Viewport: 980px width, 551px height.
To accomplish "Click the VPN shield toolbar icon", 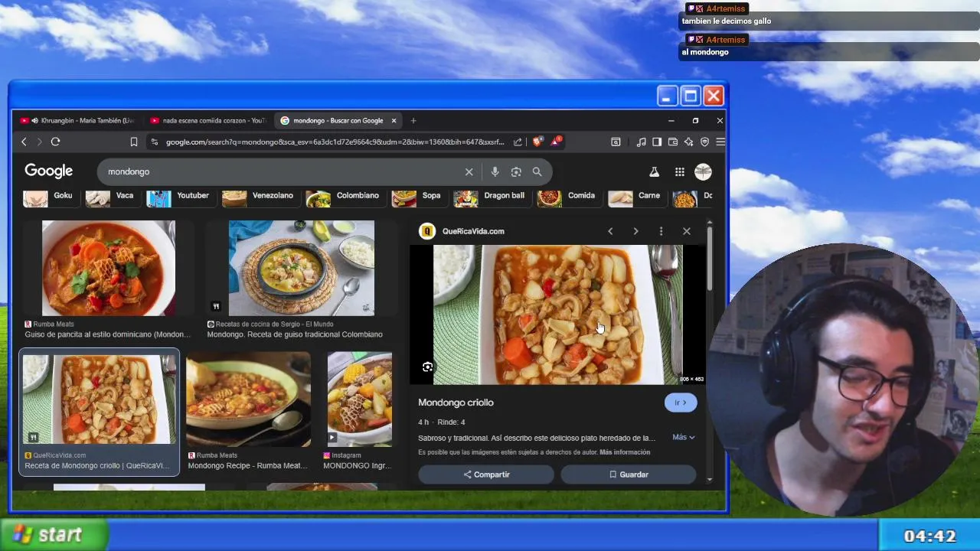I will (704, 142).
